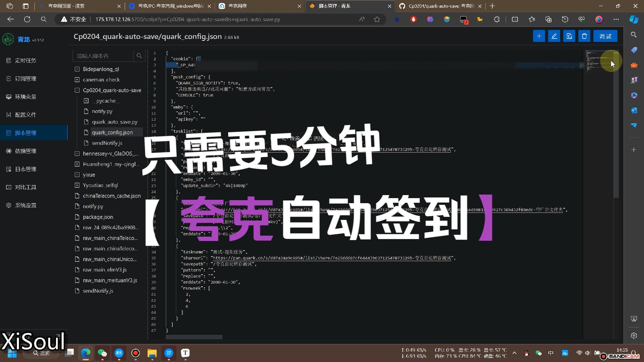The image size is (644, 362).
Task: Click the save file icon button
Action: [569, 36]
